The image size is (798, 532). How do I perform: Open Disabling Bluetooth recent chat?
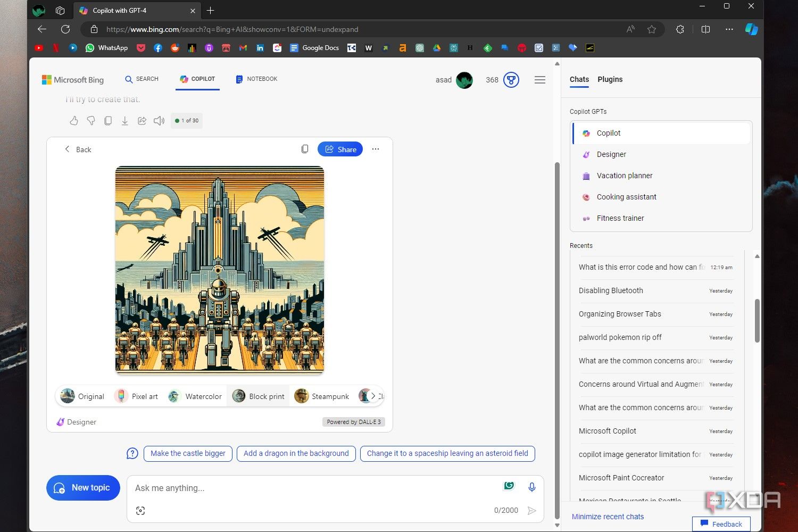point(656,290)
